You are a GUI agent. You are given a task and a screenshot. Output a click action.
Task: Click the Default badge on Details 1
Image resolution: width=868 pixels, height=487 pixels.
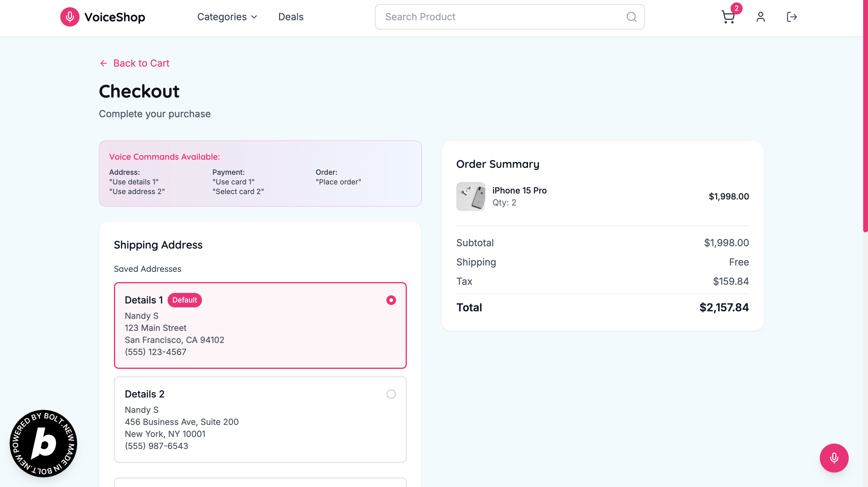tap(184, 300)
